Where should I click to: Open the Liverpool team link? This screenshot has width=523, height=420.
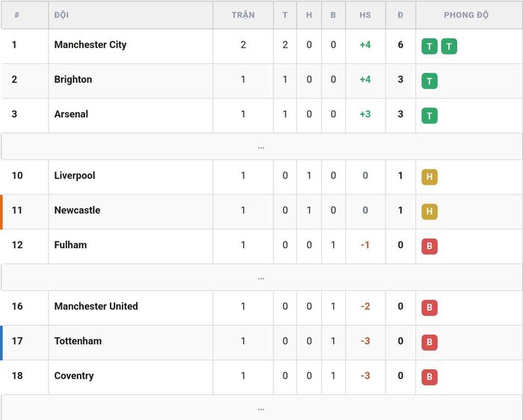coord(75,176)
